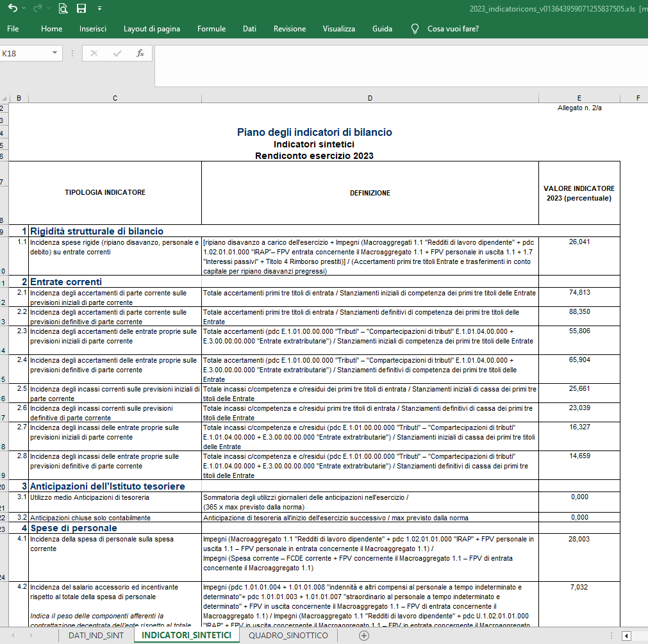Add a new sheet with plus icon
The height and width of the screenshot is (644, 648).
363,636
